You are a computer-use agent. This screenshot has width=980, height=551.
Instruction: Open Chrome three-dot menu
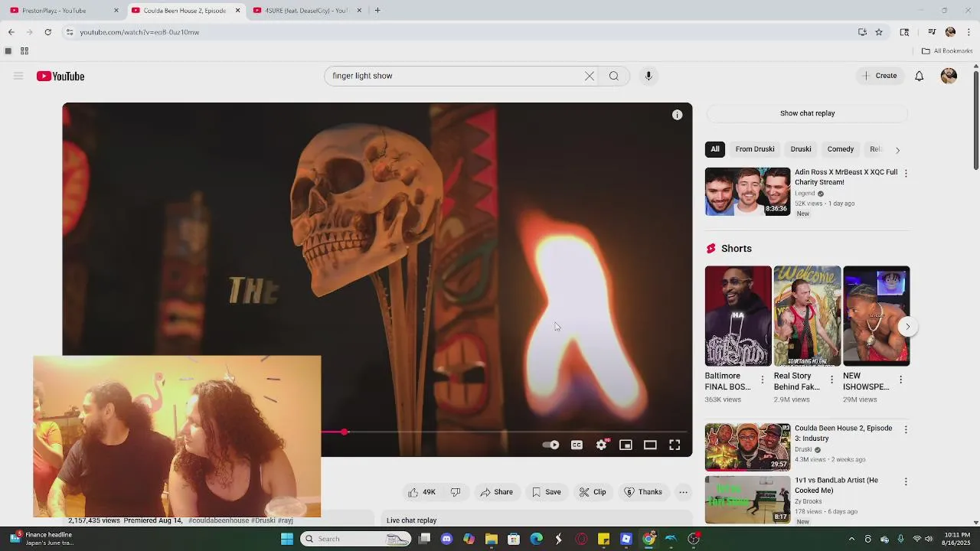(x=969, y=32)
